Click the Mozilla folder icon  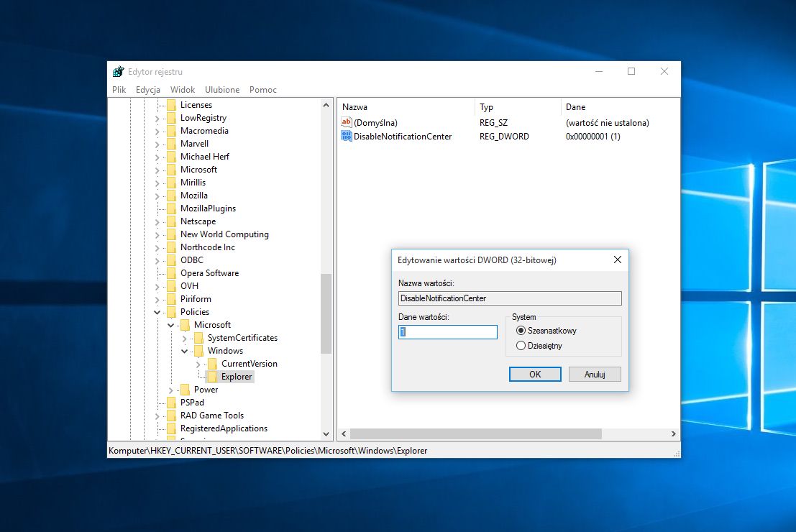[x=171, y=196]
